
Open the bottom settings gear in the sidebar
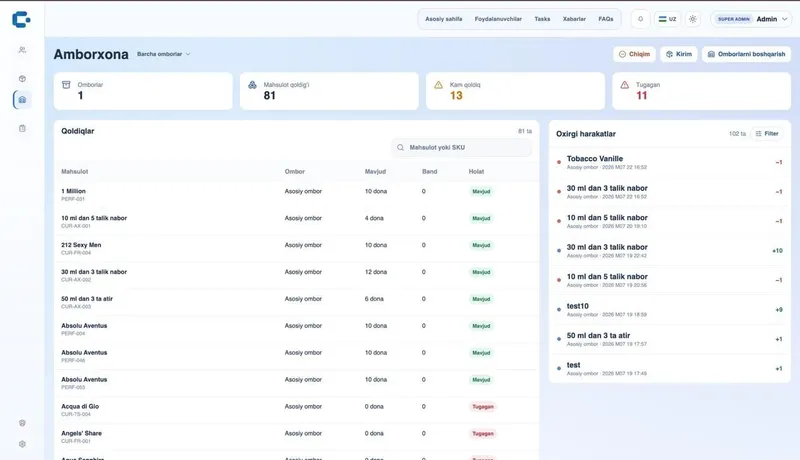[x=22, y=444]
